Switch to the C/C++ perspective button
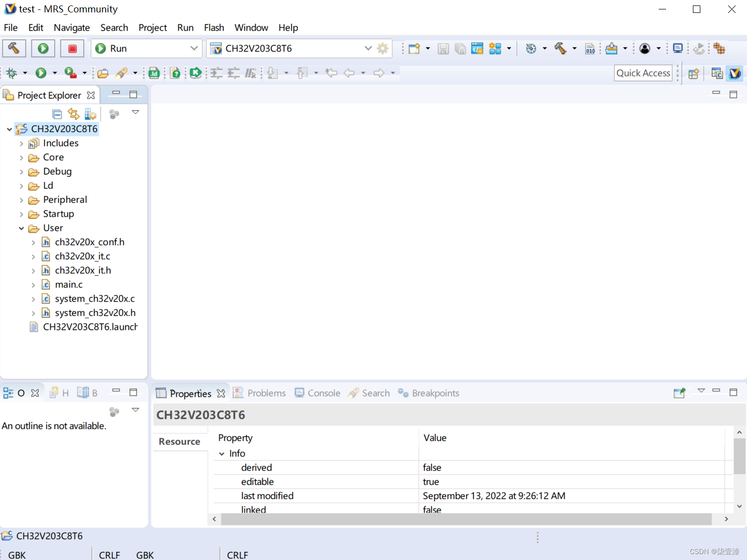This screenshot has height=560, width=747. point(717,73)
